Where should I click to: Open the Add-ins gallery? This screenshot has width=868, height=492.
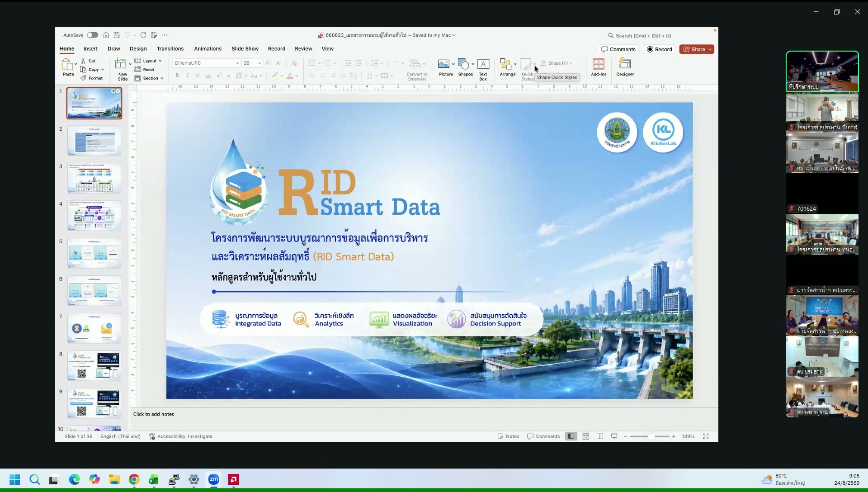[x=599, y=67]
